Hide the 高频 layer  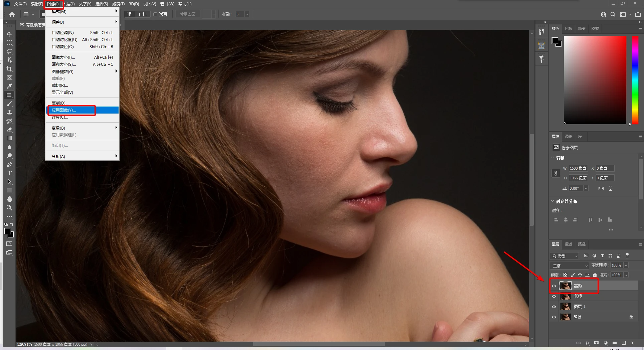[554, 286]
